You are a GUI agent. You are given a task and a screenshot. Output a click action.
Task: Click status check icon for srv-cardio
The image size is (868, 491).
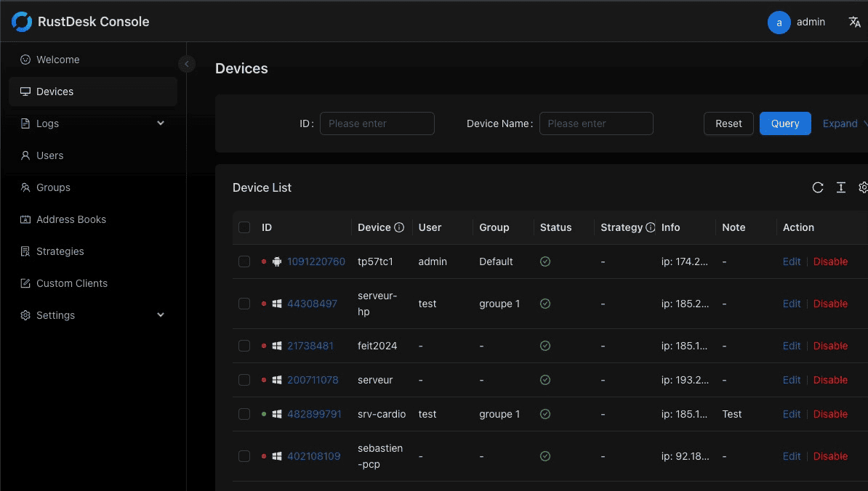pos(545,414)
